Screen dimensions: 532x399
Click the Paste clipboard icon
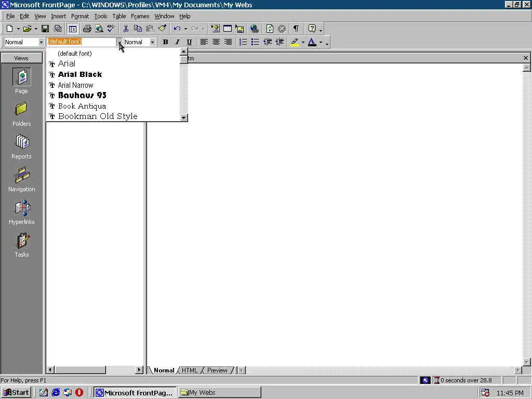tap(150, 29)
